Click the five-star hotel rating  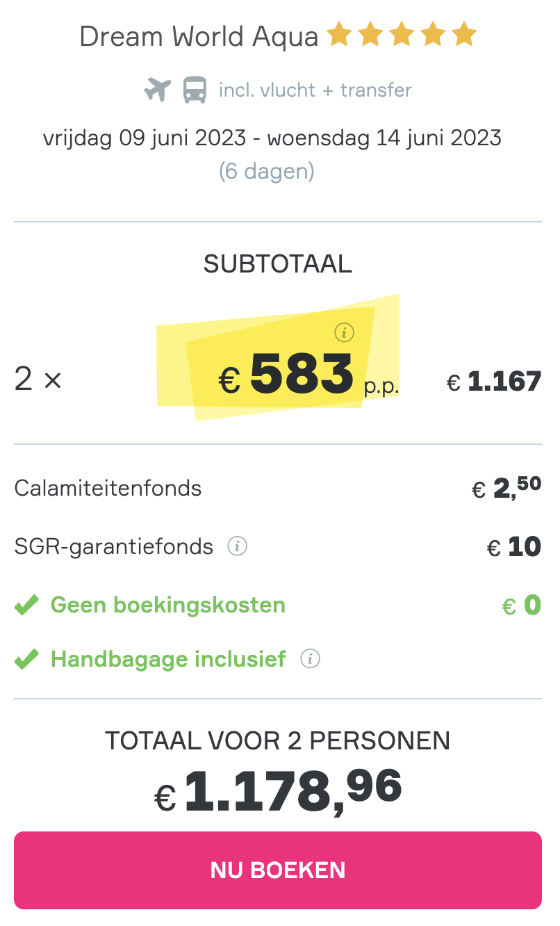point(402,35)
